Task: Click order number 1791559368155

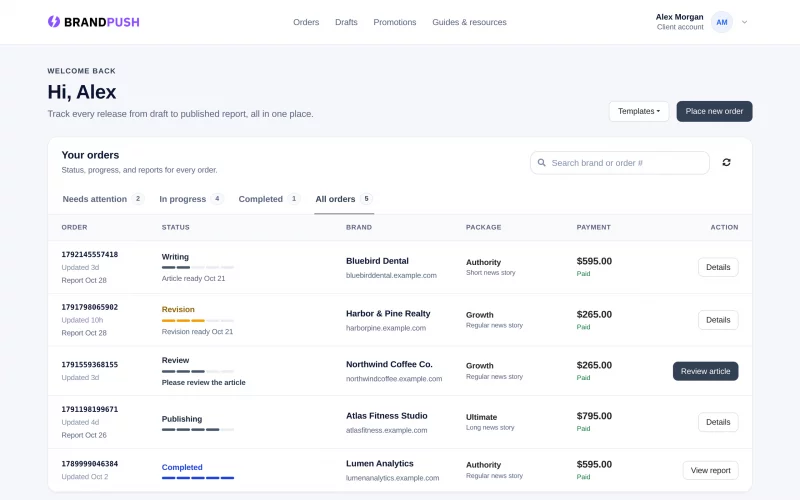Action: (90, 365)
